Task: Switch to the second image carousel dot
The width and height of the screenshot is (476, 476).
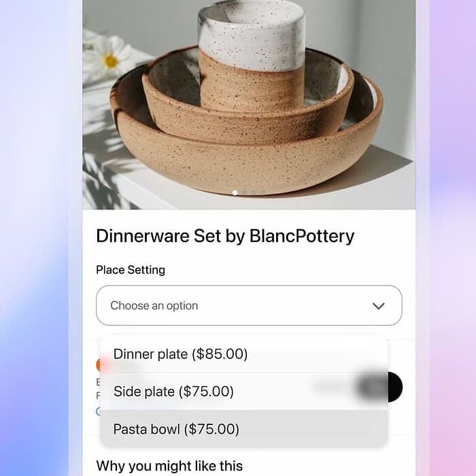Action: click(244, 192)
